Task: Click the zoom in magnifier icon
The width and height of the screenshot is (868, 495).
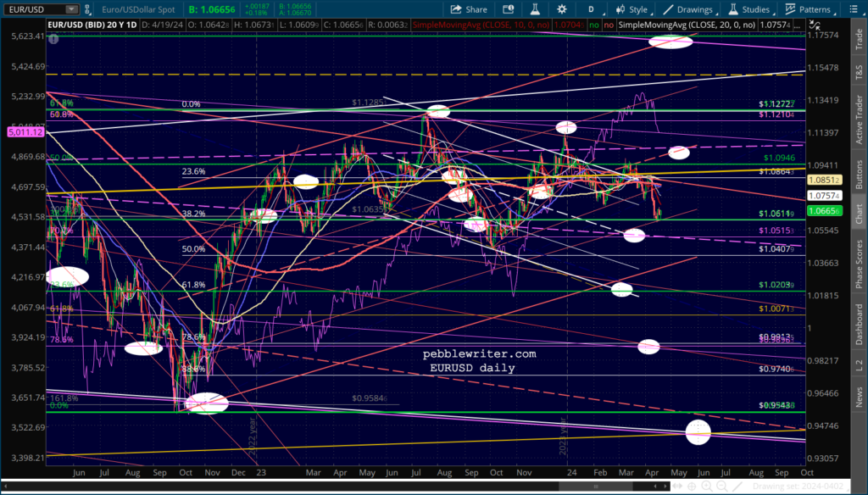Action: [707, 487]
